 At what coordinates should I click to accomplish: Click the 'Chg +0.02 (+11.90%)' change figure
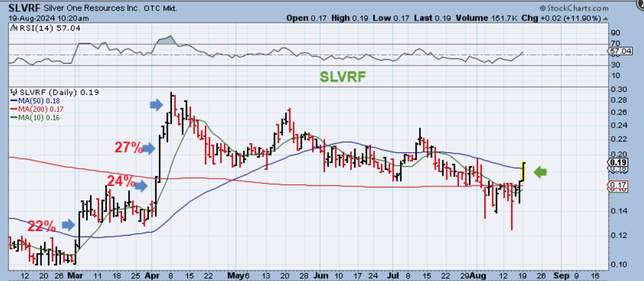coord(561,18)
